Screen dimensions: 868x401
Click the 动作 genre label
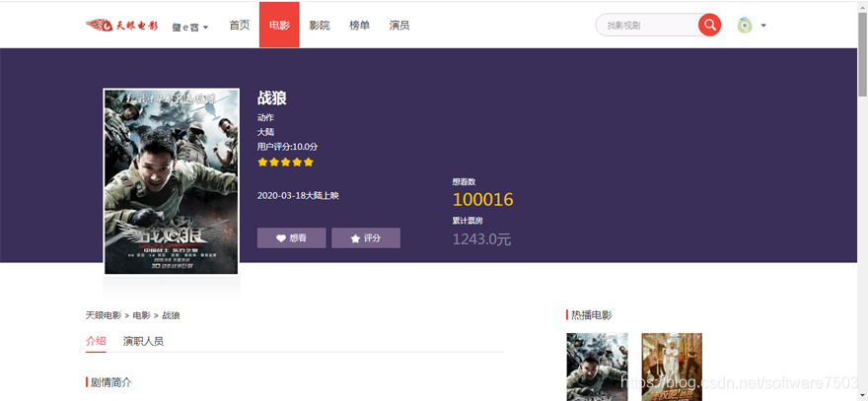coord(265,117)
